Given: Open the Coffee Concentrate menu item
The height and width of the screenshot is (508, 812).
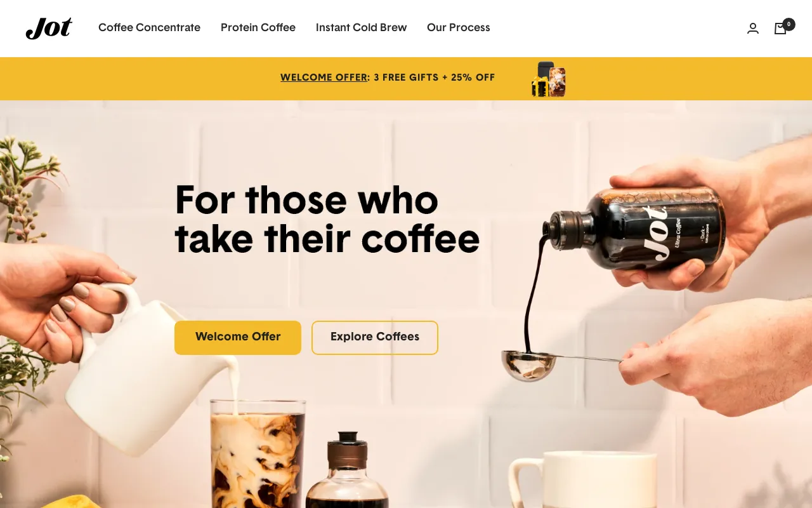Looking at the screenshot, I should [149, 27].
